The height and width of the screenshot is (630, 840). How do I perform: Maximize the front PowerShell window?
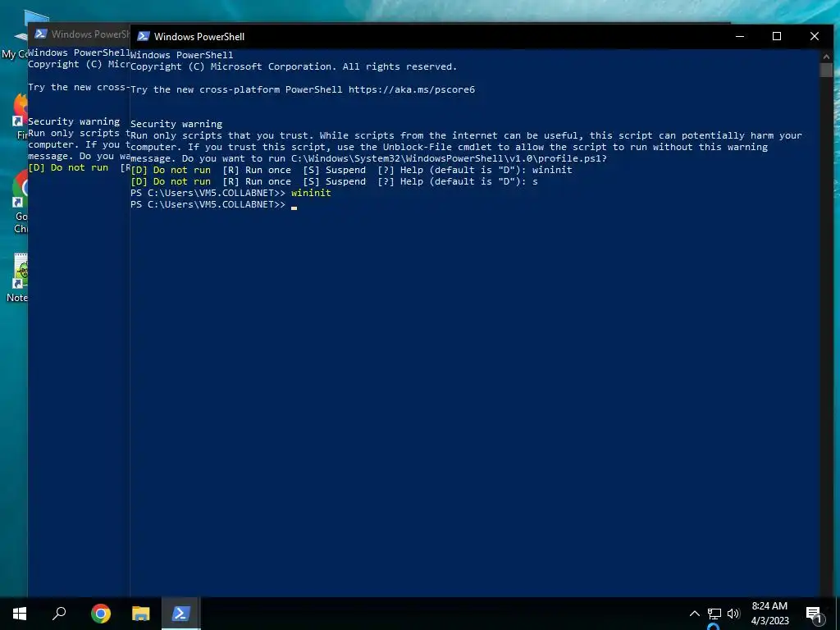[777, 36]
